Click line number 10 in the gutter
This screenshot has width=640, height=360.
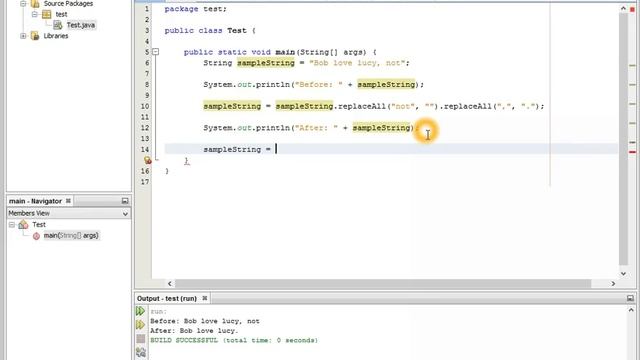pyautogui.click(x=145, y=106)
